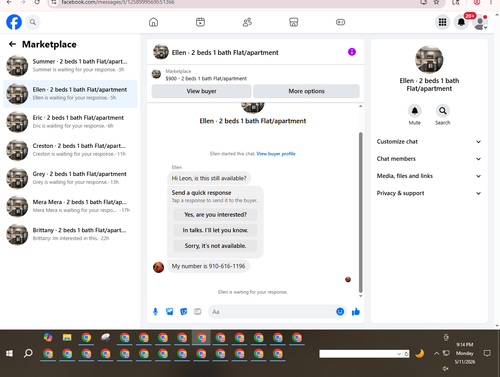
Task: Click chat scrollbar thumb
Action: tap(360, 212)
